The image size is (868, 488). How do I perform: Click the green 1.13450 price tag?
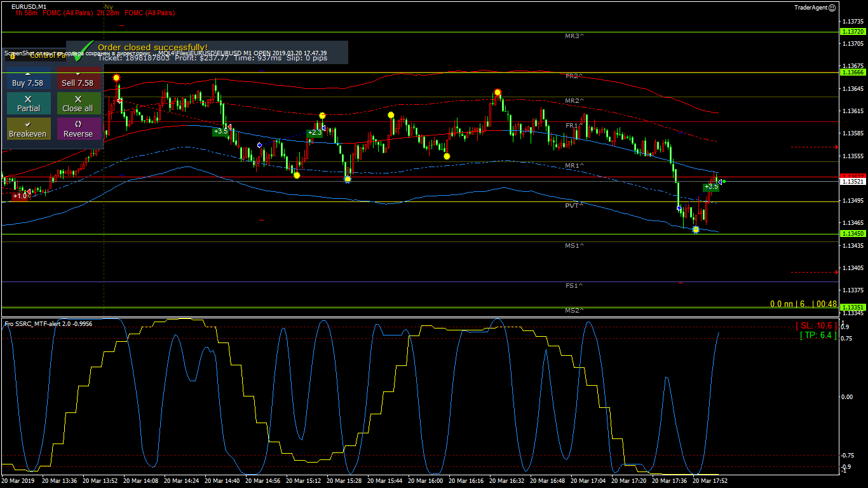click(x=852, y=233)
